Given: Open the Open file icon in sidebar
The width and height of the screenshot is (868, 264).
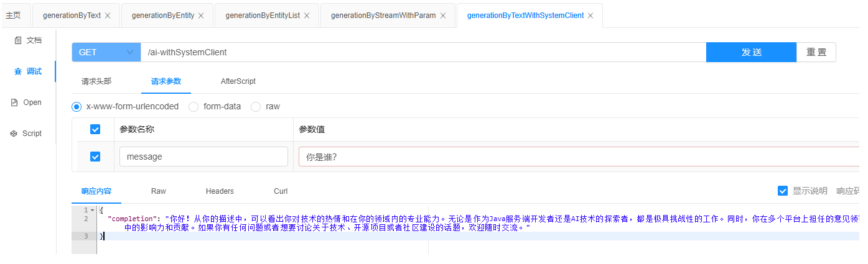Looking at the screenshot, I should coord(14,102).
